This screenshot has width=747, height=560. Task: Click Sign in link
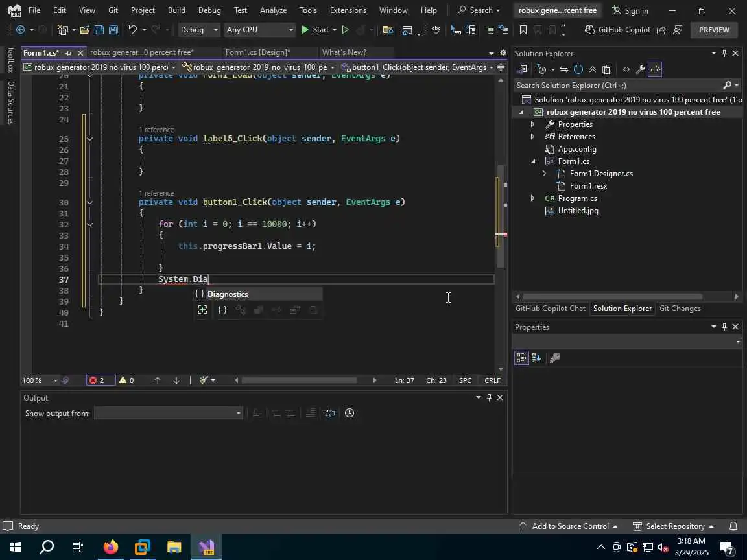tap(630, 10)
